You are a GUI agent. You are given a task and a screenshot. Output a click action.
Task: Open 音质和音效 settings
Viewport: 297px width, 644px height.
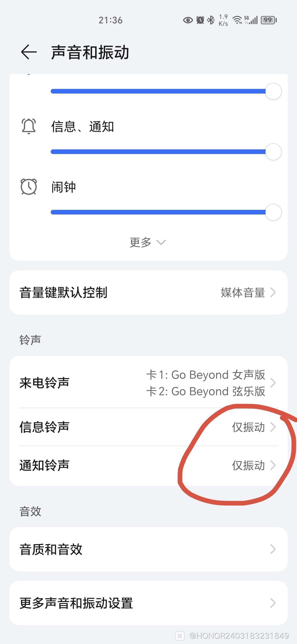pyautogui.click(x=148, y=549)
